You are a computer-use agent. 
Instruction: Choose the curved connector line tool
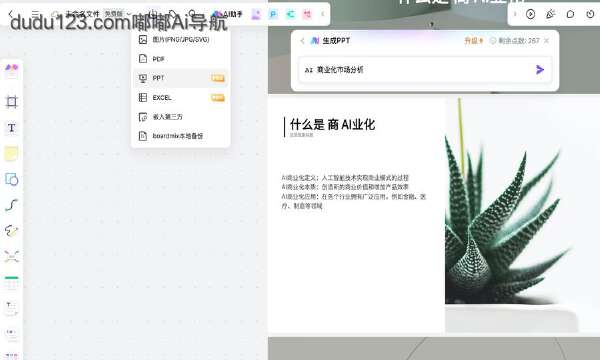[x=11, y=205]
